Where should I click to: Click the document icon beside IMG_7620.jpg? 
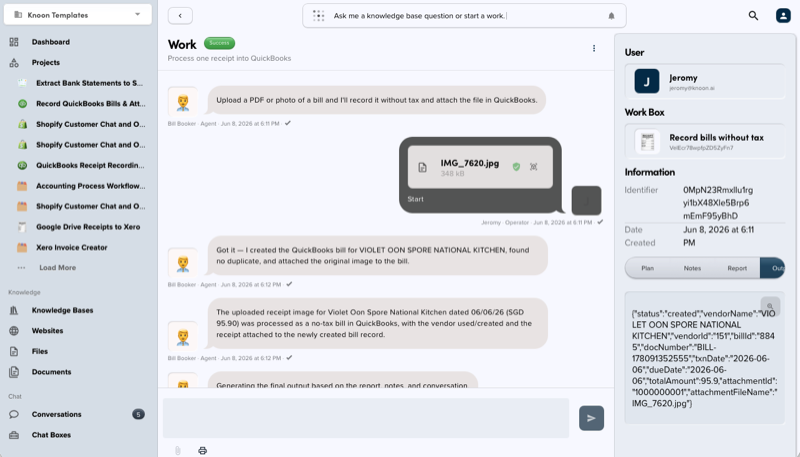pos(422,167)
